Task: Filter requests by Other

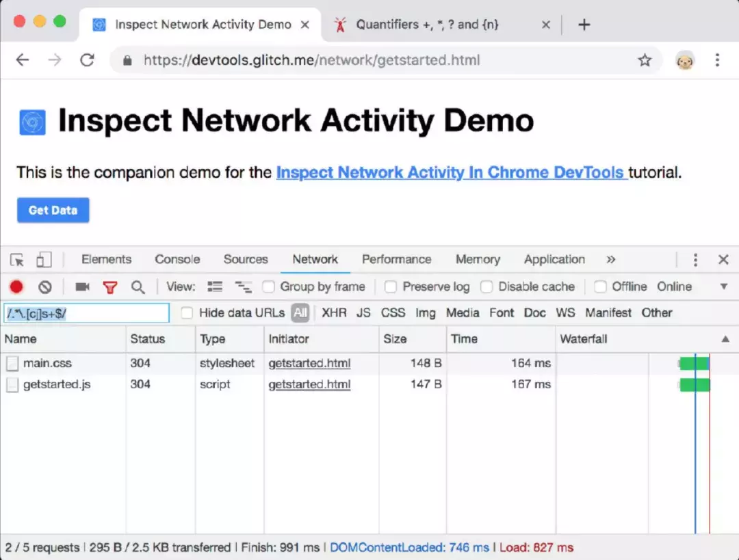Action: [656, 312]
